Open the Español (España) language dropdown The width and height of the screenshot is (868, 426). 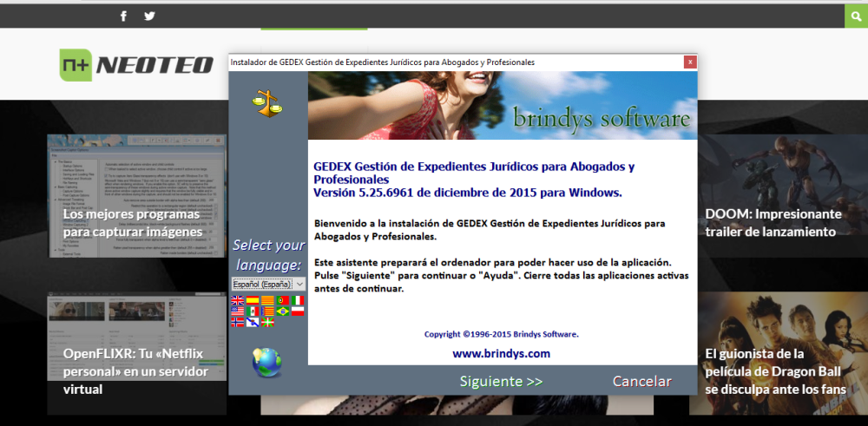268,284
